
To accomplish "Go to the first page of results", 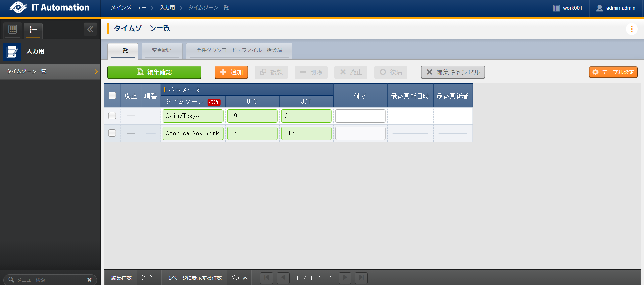I will [266, 278].
